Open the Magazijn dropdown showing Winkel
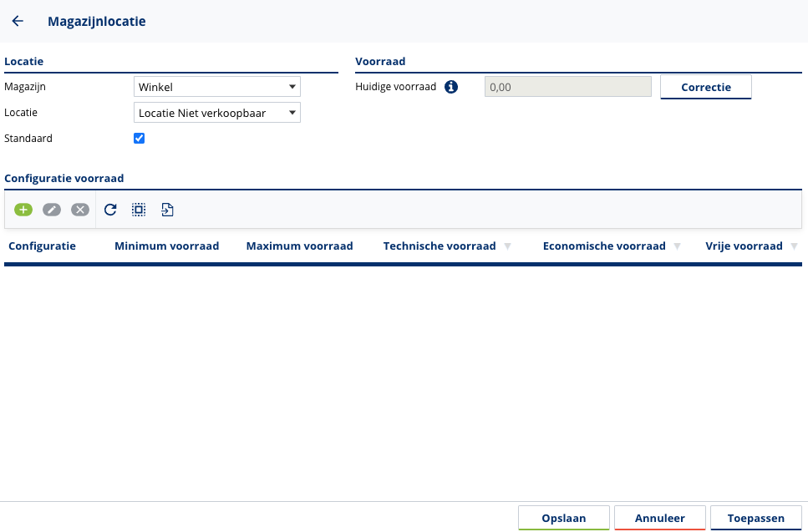Screen dimensions: 808x532 coord(216,87)
